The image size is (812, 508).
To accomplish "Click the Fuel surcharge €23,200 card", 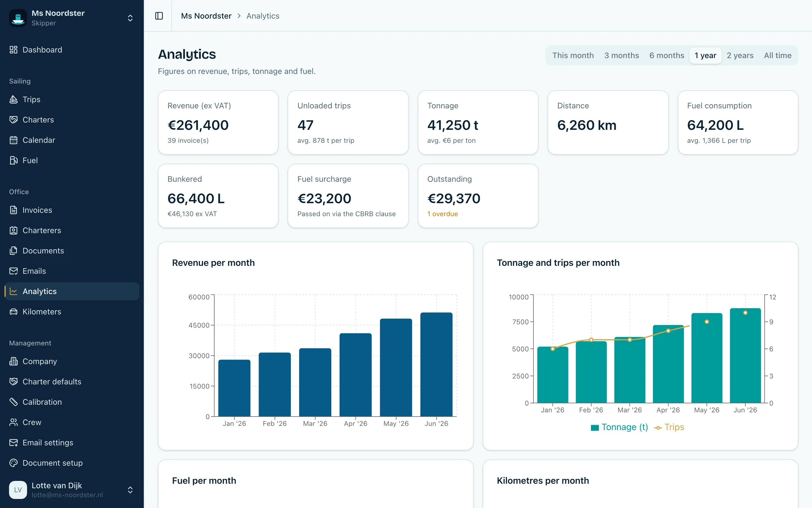I will [x=348, y=196].
